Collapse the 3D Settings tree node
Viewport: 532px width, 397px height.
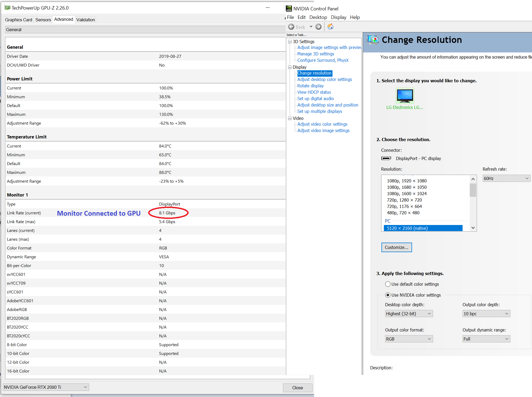tap(290, 42)
